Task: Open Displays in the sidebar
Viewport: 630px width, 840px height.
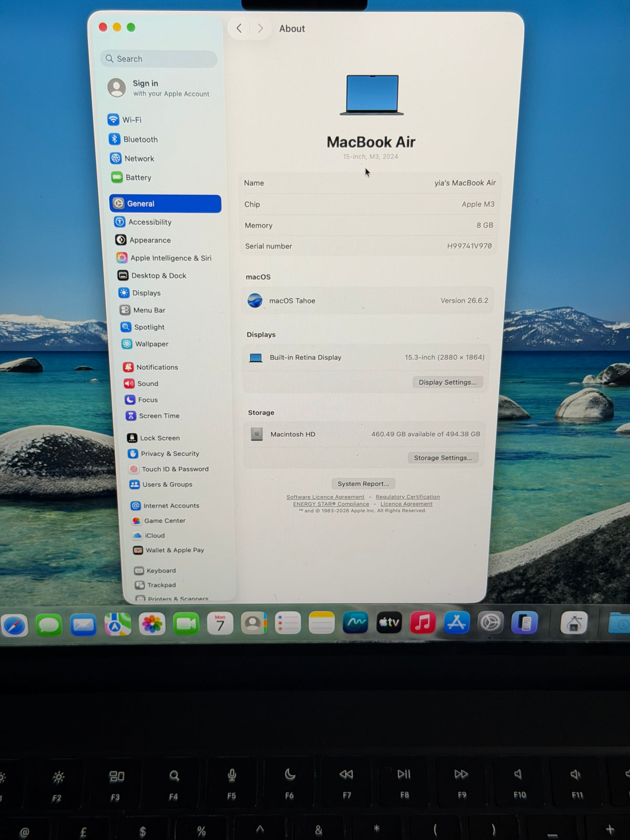Action: (140, 293)
